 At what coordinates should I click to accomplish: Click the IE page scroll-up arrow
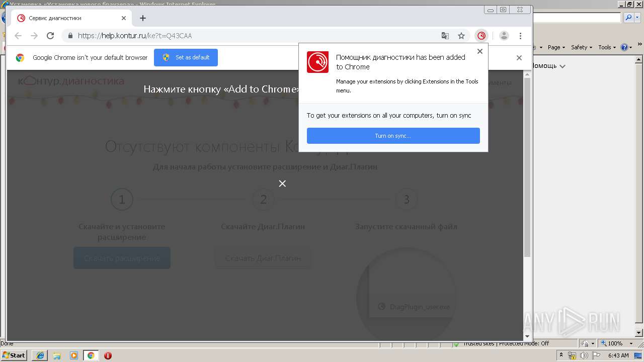(x=639, y=59)
